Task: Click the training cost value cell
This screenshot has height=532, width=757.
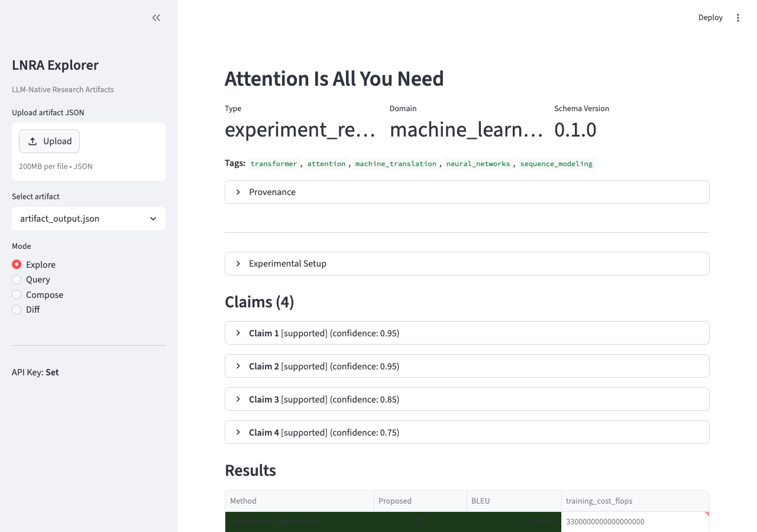Action: tap(635, 522)
